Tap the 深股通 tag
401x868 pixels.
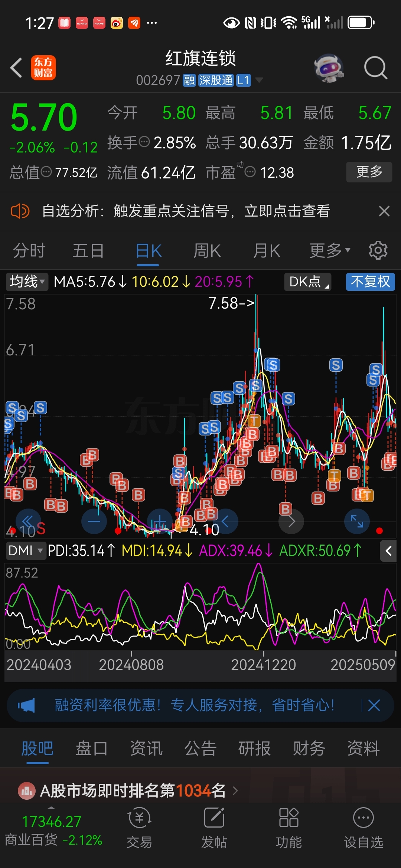coord(216,80)
